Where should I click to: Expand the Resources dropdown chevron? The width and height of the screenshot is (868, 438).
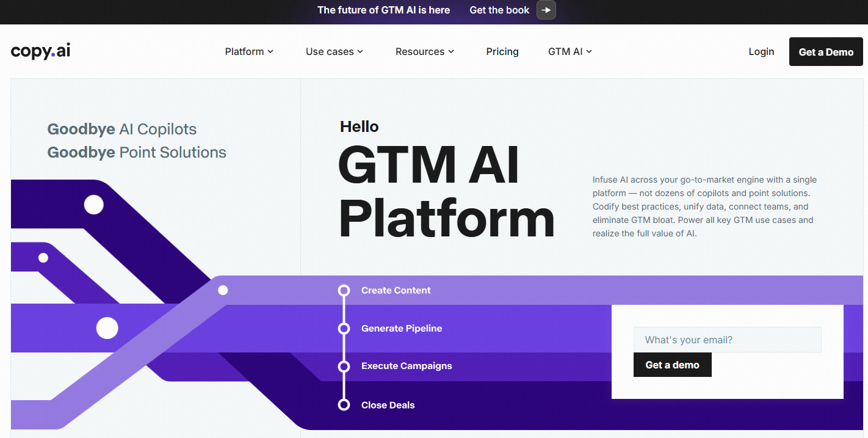[x=451, y=52]
